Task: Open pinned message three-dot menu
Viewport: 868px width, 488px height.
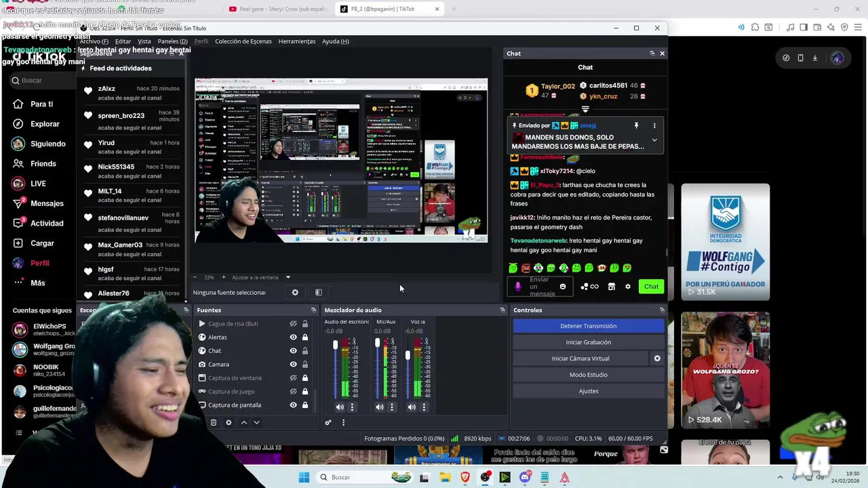Action: (654, 126)
